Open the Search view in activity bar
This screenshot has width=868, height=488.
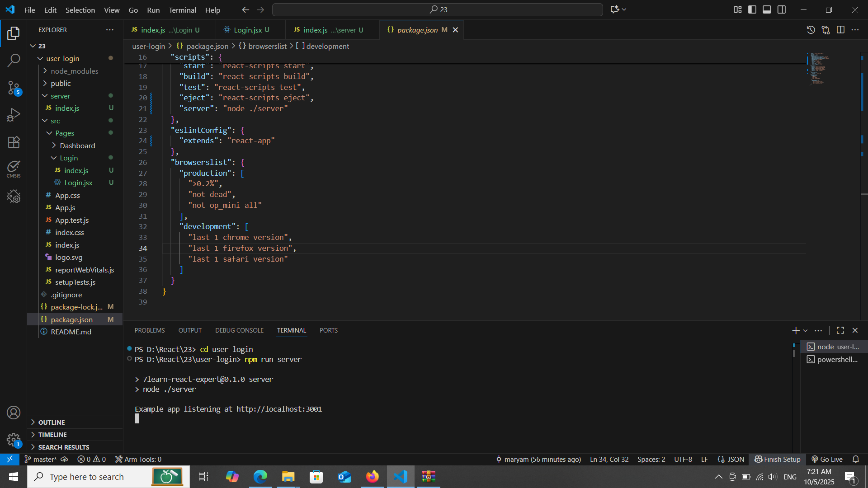click(x=14, y=60)
